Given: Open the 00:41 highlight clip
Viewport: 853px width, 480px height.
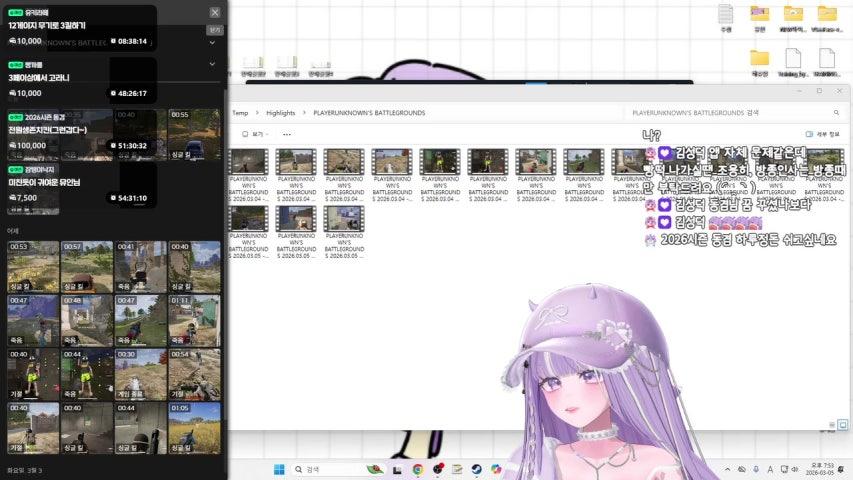Looking at the screenshot, I should (140, 267).
